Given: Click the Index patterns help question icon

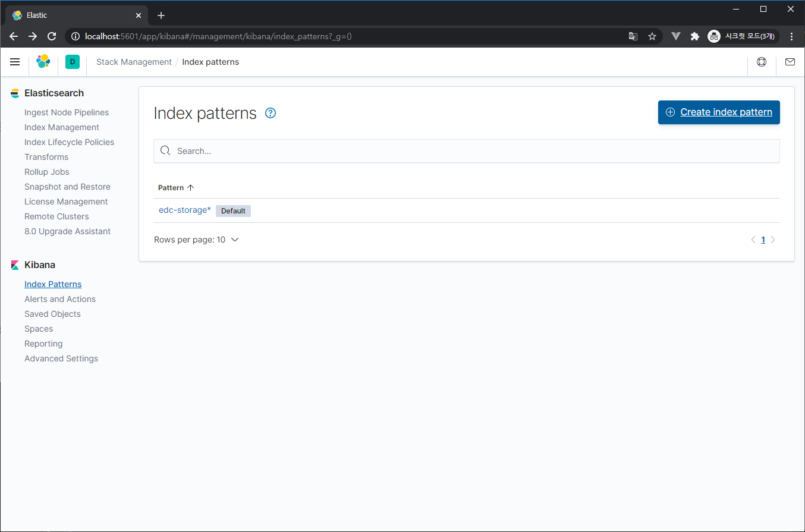Looking at the screenshot, I should [271, 113].
